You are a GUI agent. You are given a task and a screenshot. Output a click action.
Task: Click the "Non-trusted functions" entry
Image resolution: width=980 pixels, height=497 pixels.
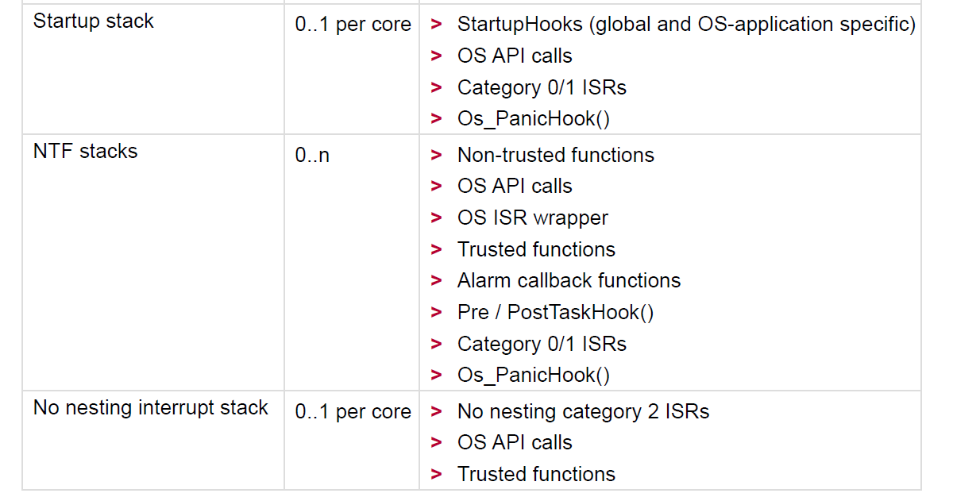tap(555, 155)
